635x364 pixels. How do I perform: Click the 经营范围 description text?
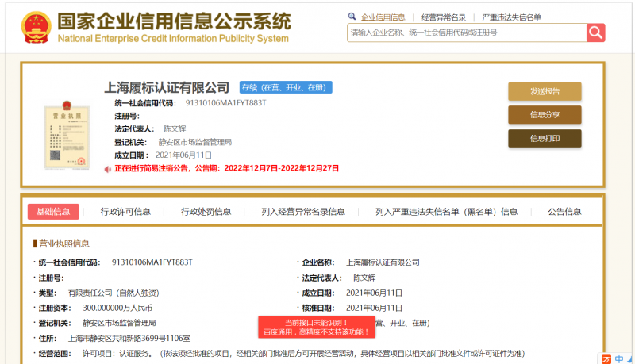(x=303, y=354)
